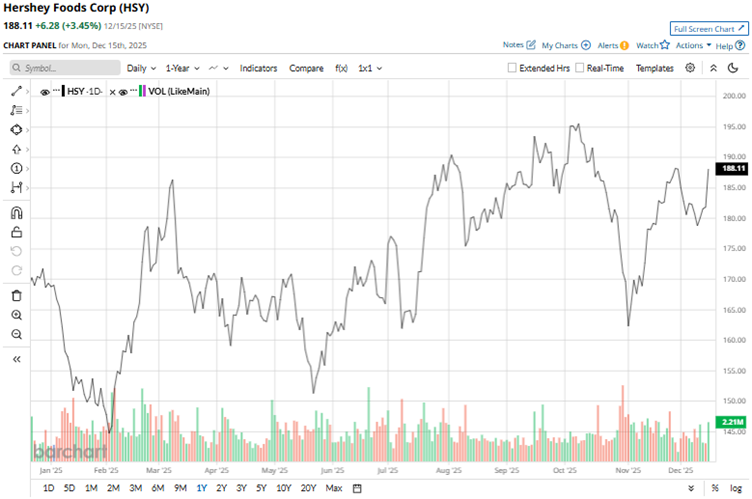The height and width of the screenshot is (499, 752).
Task: Collapse the chart header with the double up chevron
Action: (x=713, y=68)
